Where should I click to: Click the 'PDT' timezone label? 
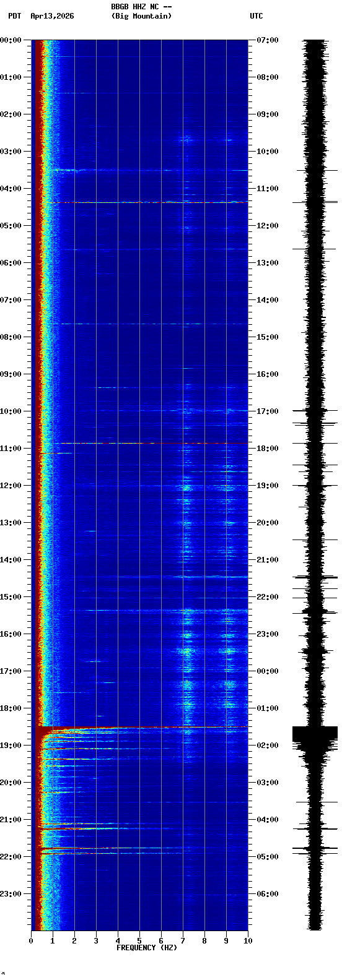(x=14, y=16)
